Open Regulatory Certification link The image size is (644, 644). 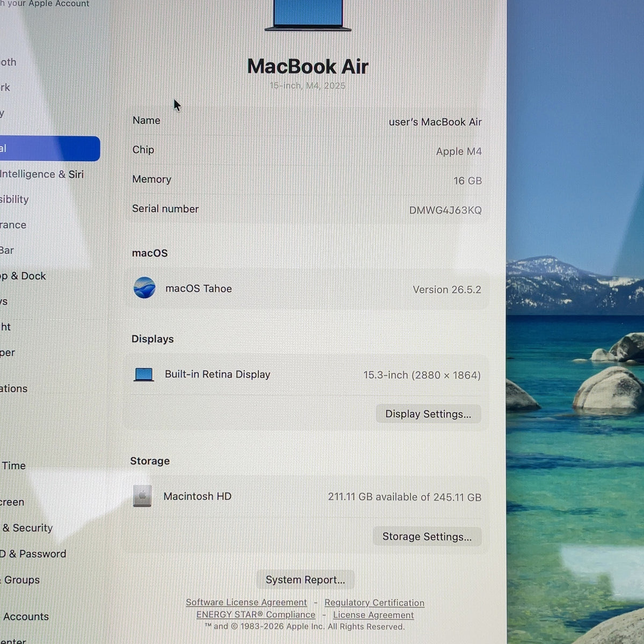pyautogui.click(x=374, y=603)
